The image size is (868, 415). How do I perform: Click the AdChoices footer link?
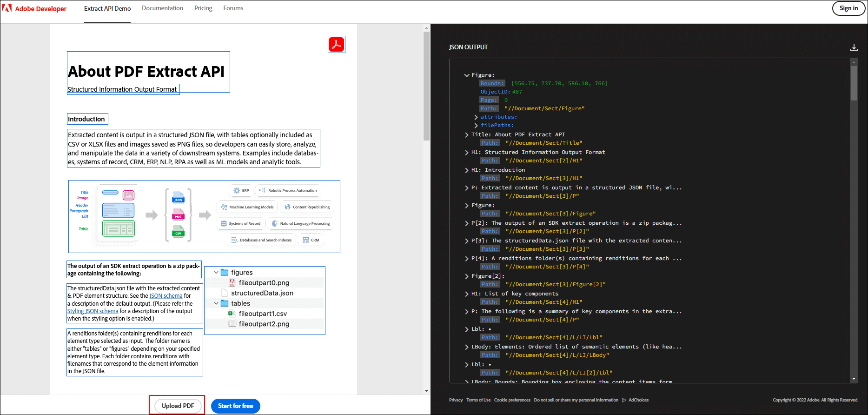638,400
